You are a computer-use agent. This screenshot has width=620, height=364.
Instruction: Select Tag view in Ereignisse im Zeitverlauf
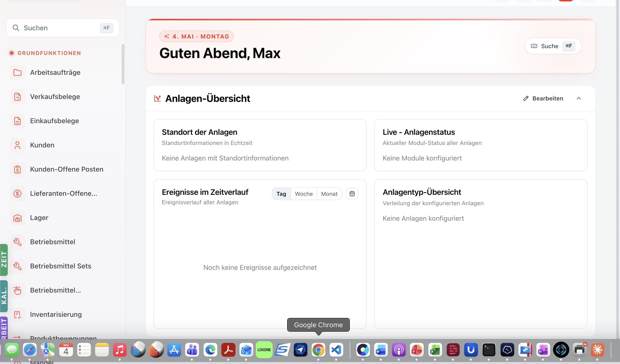[x=281, y=194]
